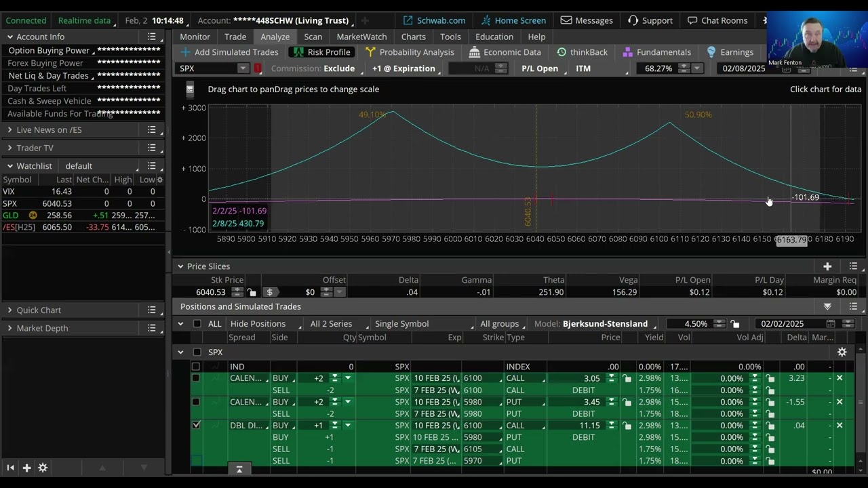Open the All 2 Series dropdown
Image resolution: width=868 pixels, height=488 pixels.
340,324
